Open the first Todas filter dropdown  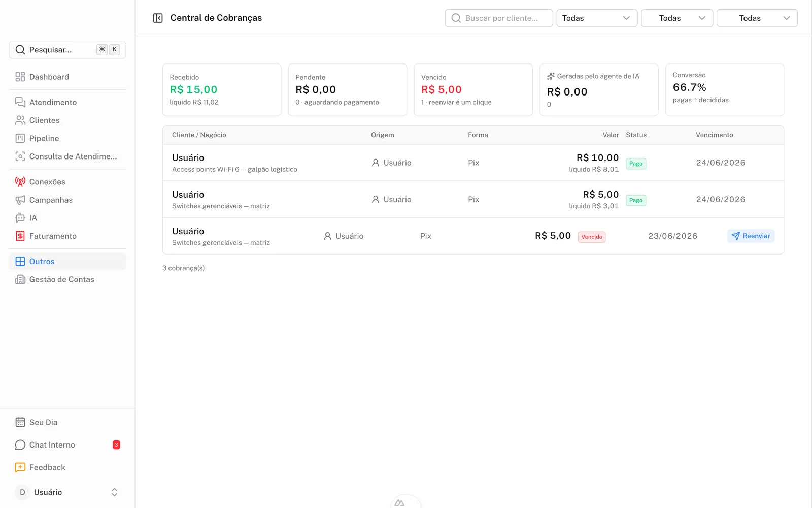[597, 18]
